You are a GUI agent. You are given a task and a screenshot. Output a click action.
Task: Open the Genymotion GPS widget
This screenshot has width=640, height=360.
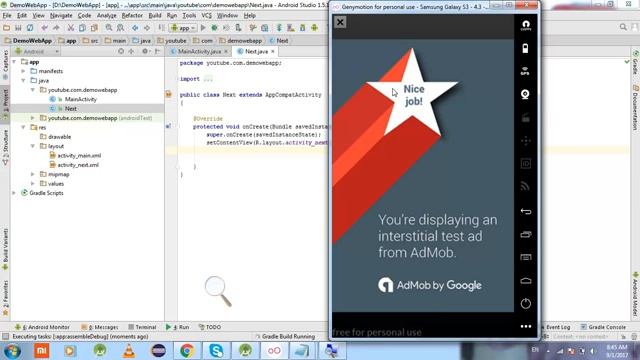525,71
